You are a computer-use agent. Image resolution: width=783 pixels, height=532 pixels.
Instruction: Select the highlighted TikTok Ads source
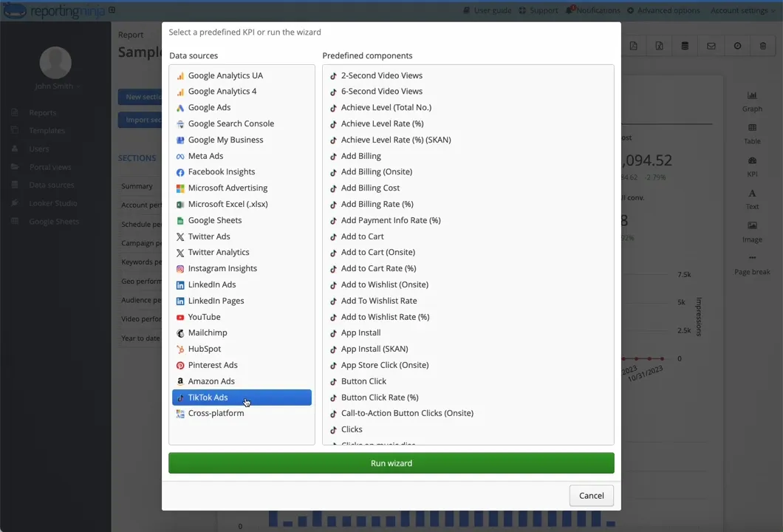(x=242, y=397)
